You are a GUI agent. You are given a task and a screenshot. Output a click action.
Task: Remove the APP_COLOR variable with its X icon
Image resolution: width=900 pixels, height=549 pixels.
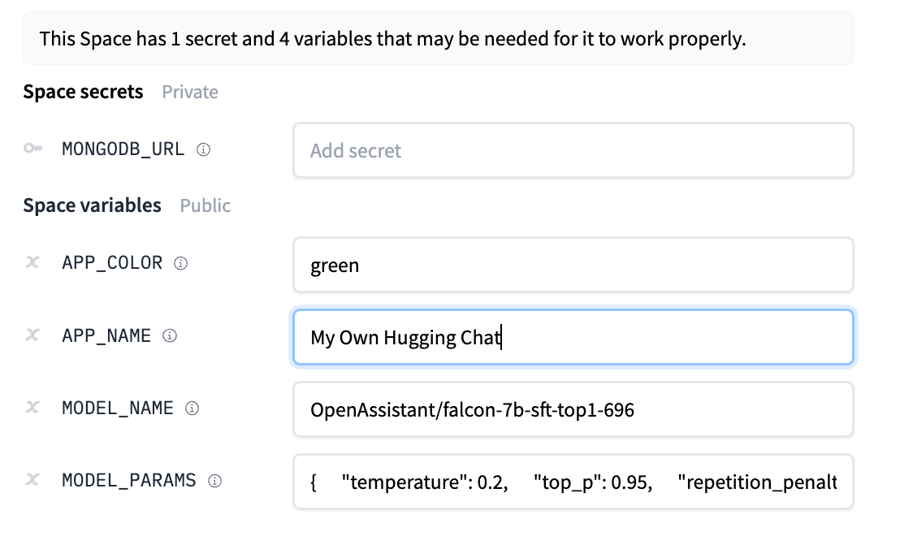tap(33, 263)
